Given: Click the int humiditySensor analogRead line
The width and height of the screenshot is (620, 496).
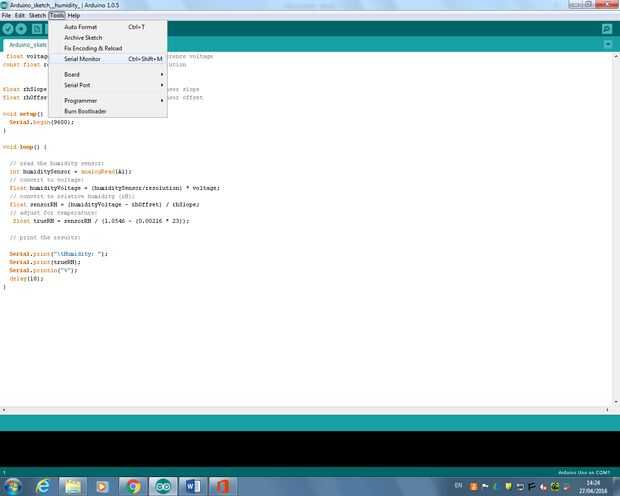Looking at the screenshot, I should click(x=70, y=172).
